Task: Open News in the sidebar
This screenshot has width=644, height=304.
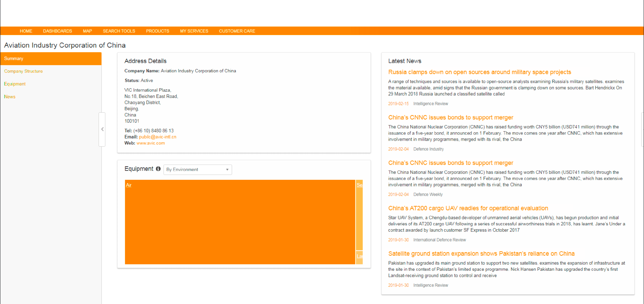Action: (9, 97)
